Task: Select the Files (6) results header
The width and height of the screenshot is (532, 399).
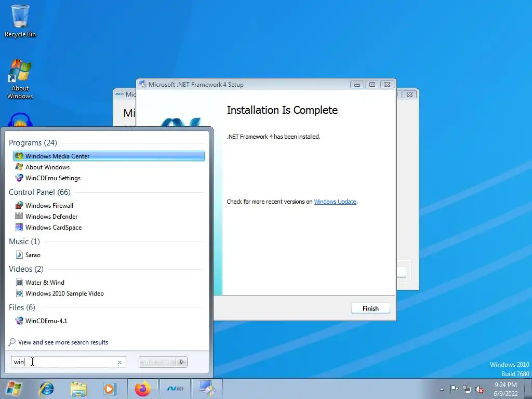Action: point(22,308)
